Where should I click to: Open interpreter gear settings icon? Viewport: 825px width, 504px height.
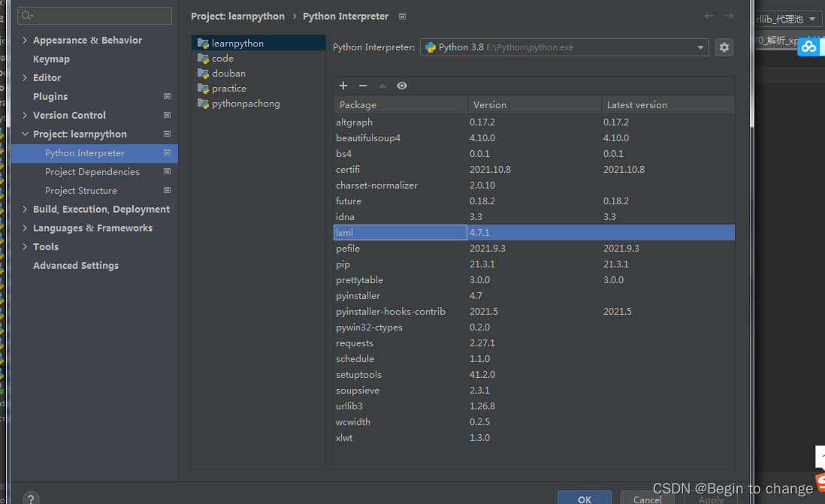pos(724,47)
